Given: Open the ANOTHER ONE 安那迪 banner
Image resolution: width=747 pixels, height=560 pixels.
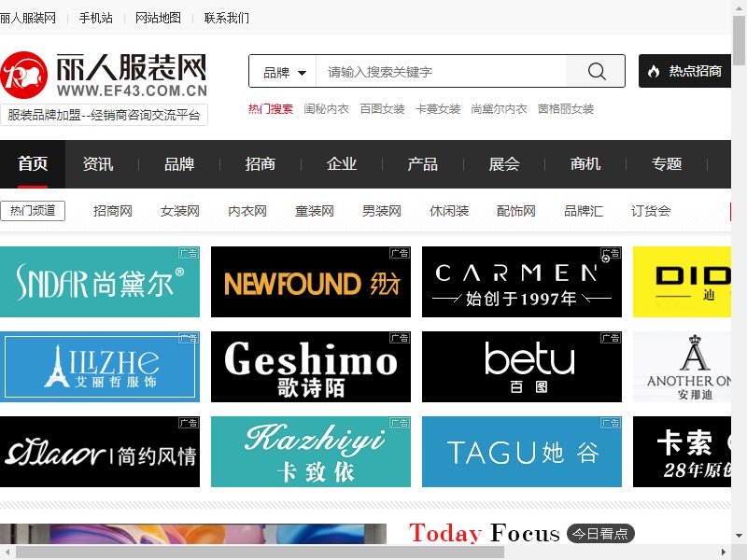Looking at the screenshot, I should (x=682, y=367).
